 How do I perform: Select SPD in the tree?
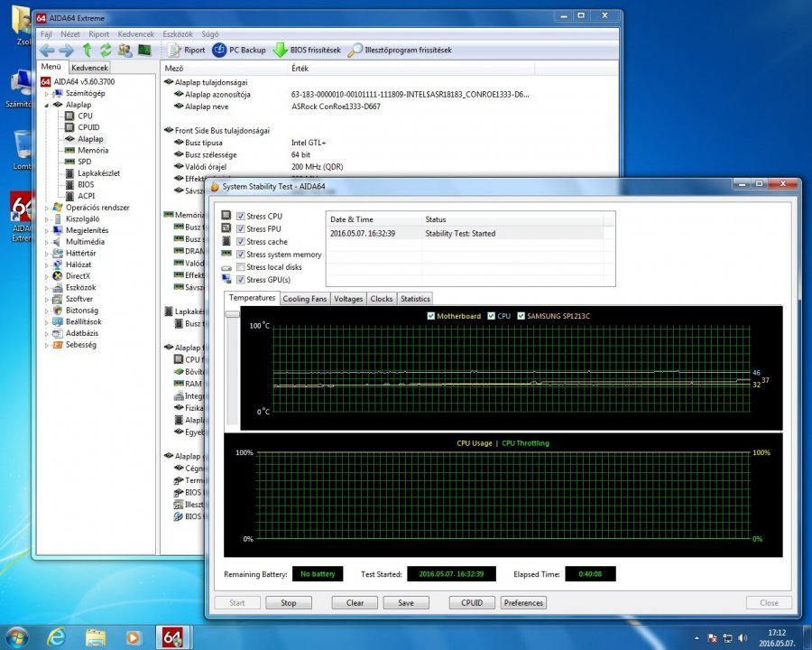tap(85, 162)
